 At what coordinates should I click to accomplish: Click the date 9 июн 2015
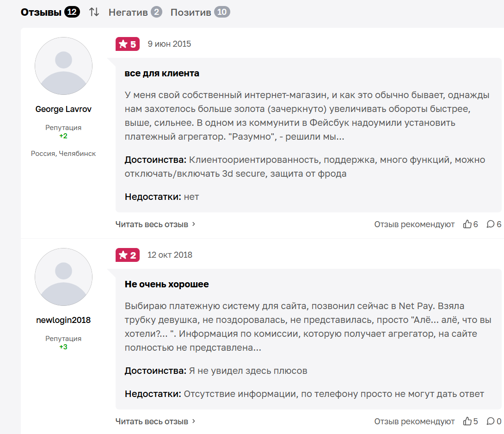coord(169,44)
